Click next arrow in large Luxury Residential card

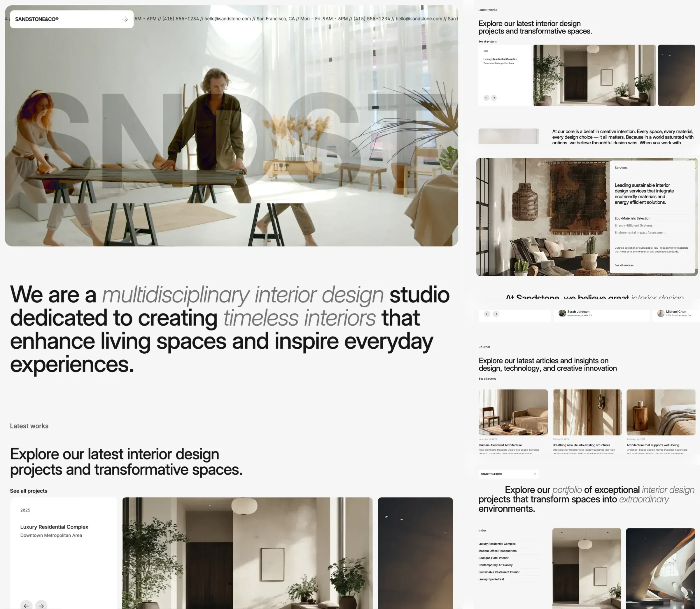pyautogui.click(x=41, y=605)
